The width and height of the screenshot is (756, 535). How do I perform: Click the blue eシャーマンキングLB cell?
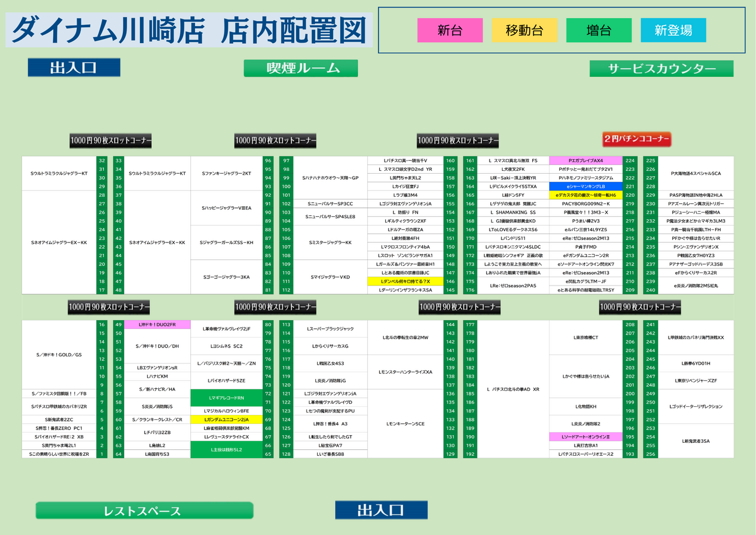586,186
